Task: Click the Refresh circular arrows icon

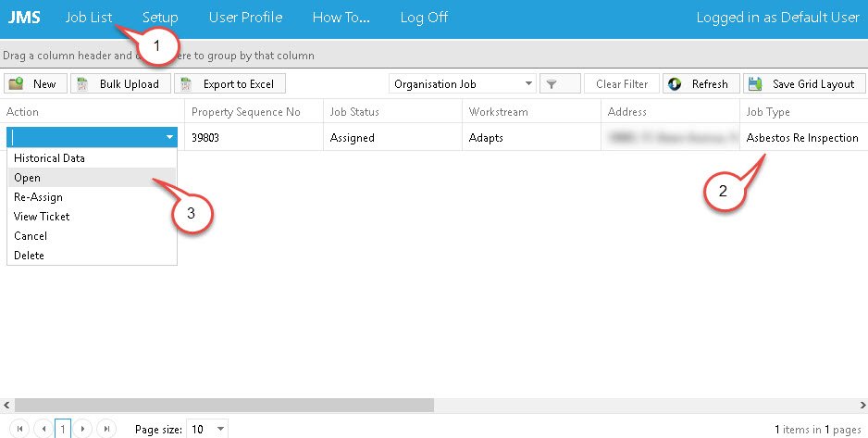Action: (675, 84)
